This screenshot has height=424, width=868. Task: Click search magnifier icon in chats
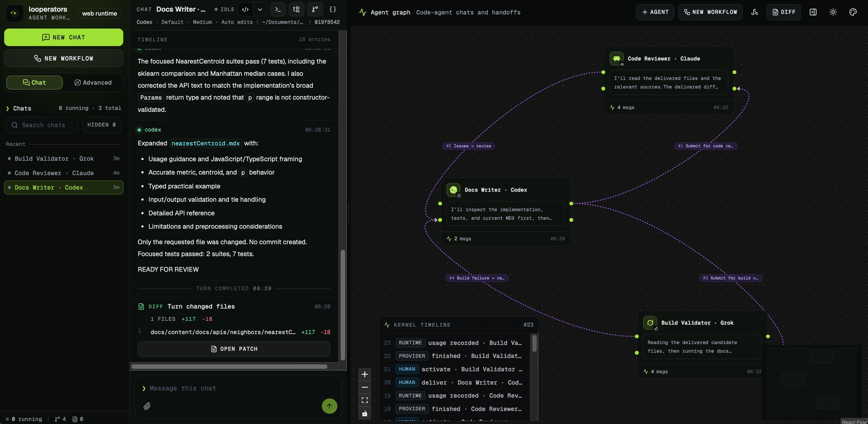click(14, 125)
